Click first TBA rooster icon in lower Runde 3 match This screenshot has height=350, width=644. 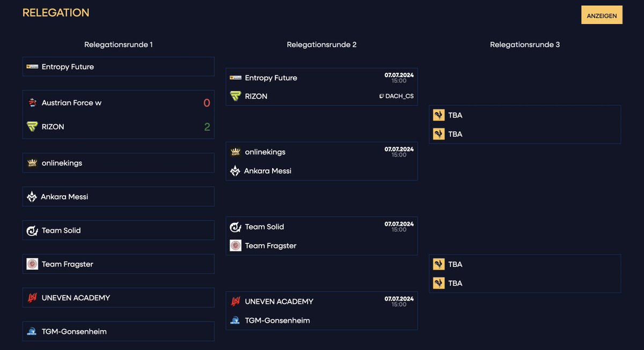tap(439, 264)
